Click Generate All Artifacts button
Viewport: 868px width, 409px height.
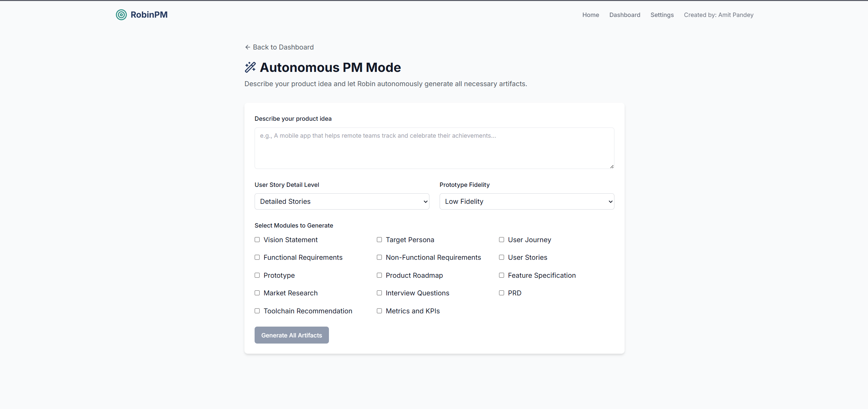pos(292,335)
